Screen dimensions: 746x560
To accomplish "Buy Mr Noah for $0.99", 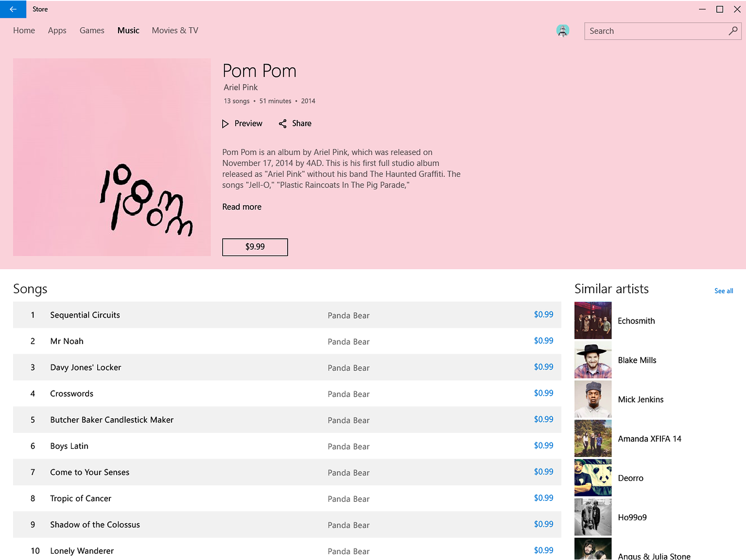I will 543,341.
